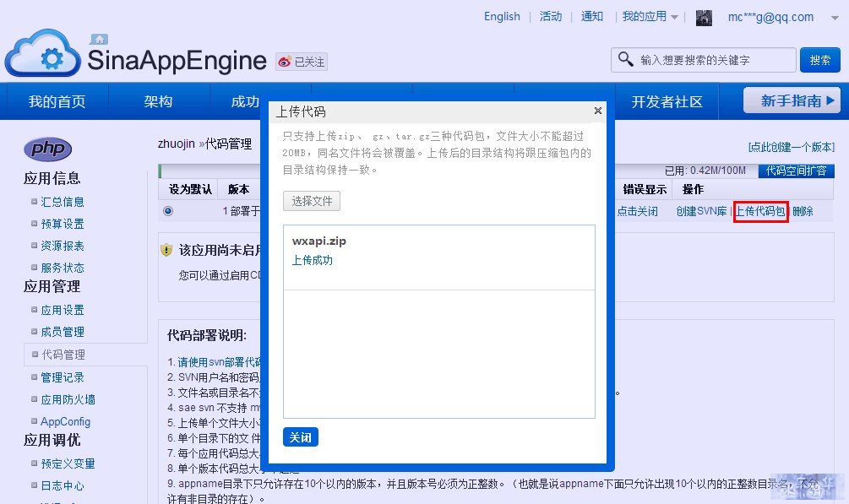The width and height of the screenshot is (849, 504).
Task: Click the warning shield icon beside 该应用尚未启用
Action: click(166, 250)
